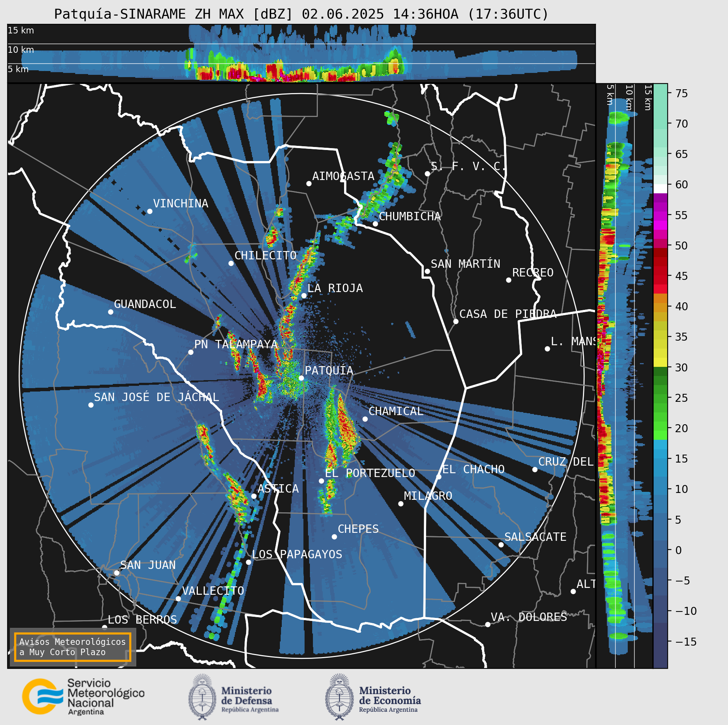Click the Servicio Meteorológico Nacional logo

84,697
